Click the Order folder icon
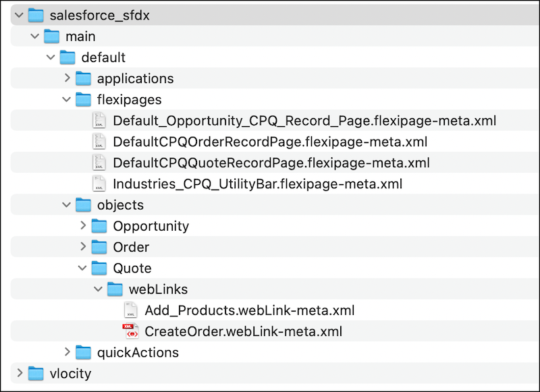Screen dimensions: 540x392 [x=99, y=247]
